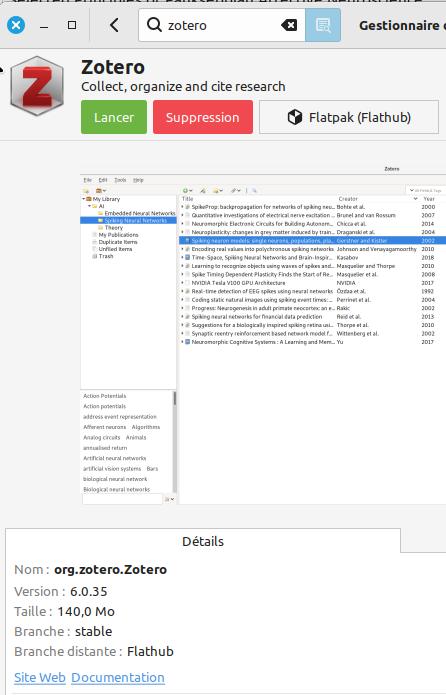446x695 pixels.
Task: Click the size value 140,0 Mo
Action: coord(86,611)
